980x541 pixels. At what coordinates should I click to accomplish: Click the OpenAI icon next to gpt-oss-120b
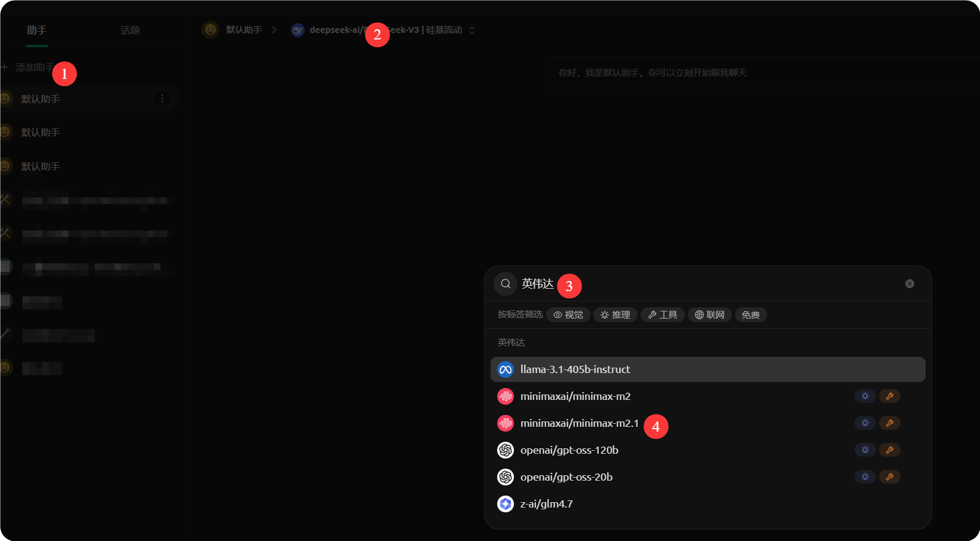tap(506, 450)
